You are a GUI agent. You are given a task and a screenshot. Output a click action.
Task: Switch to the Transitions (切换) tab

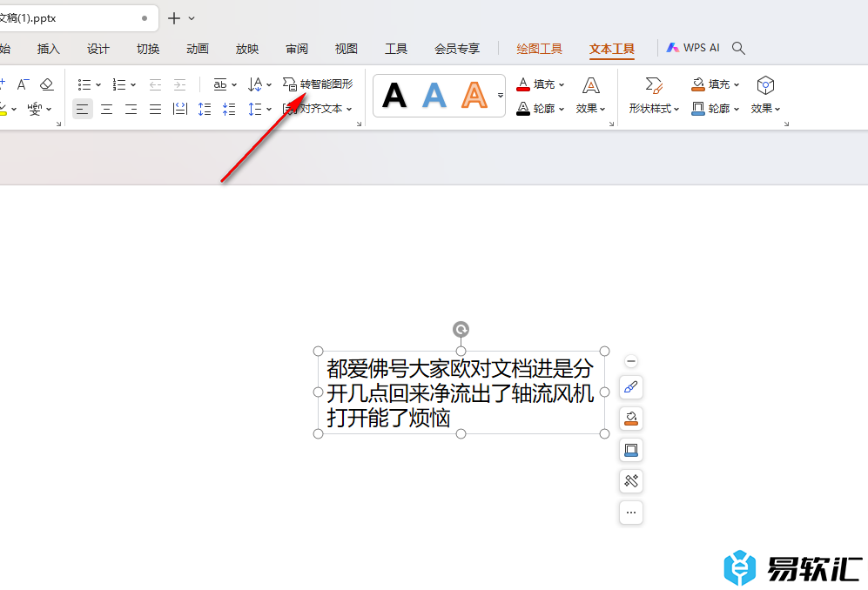pos(148,49)
